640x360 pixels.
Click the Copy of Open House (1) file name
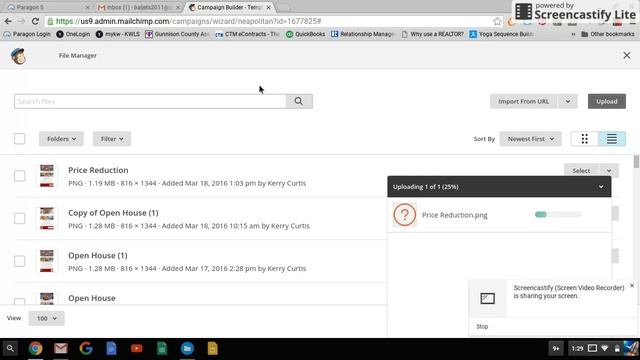click(113, 213)
